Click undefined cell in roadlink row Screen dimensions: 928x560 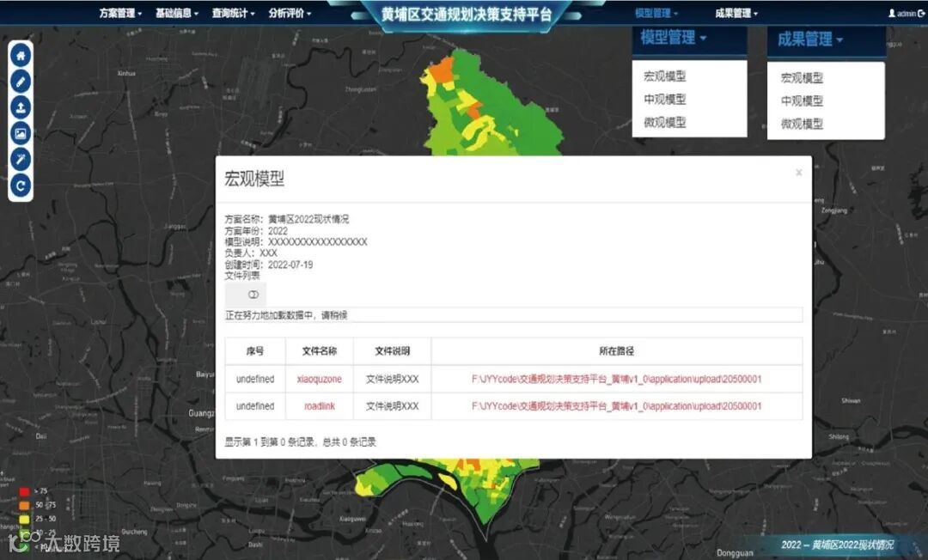[x=255, y=406]
